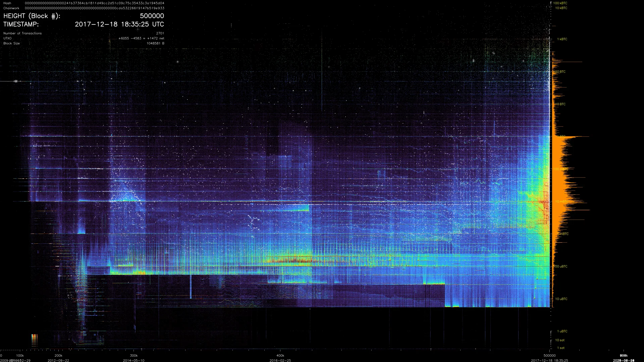This screenshot has height=362, width=644.
Task: Select the chainwork value ending in 519e933
Action: [x=95, y=8]
